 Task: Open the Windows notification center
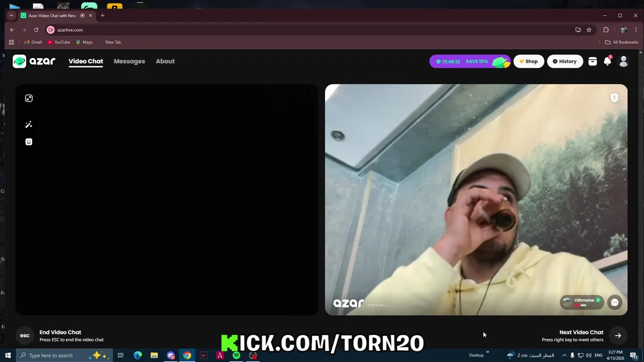633,355
